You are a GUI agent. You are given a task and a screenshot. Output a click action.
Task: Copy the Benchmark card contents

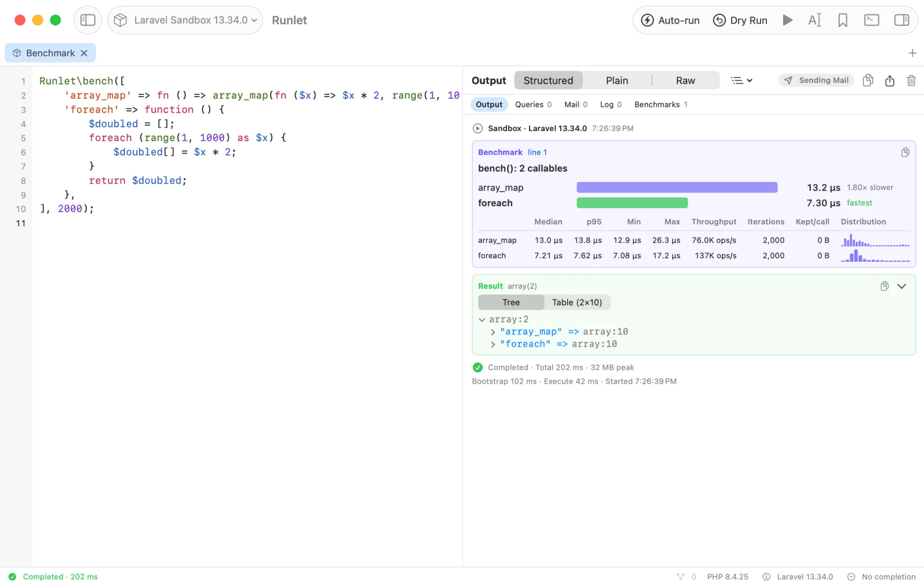905,153
